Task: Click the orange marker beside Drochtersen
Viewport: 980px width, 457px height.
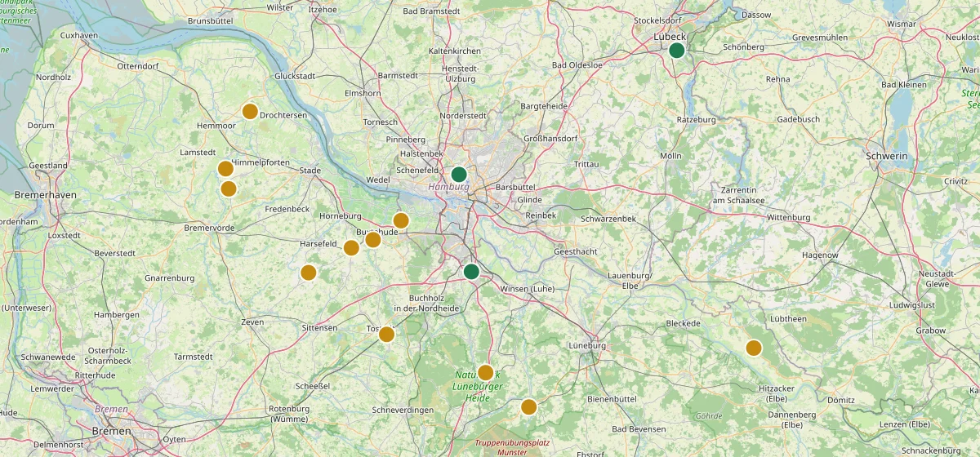Action: click(x=250, y=112)
